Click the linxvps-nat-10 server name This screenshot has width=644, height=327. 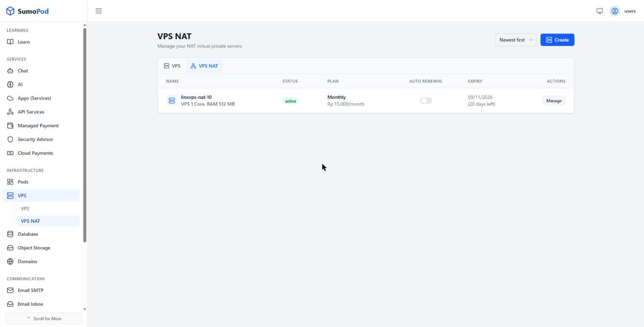[x=196, y=97]
